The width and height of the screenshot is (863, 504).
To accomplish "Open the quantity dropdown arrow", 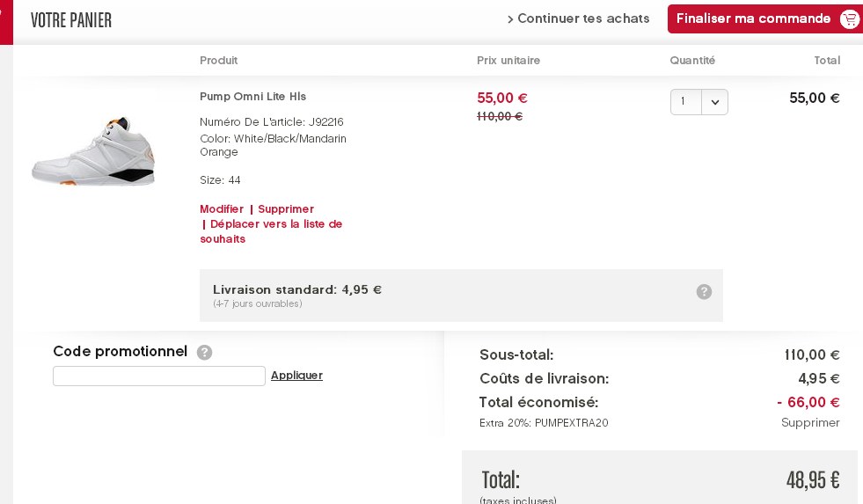I will click(x=715, y=102).
